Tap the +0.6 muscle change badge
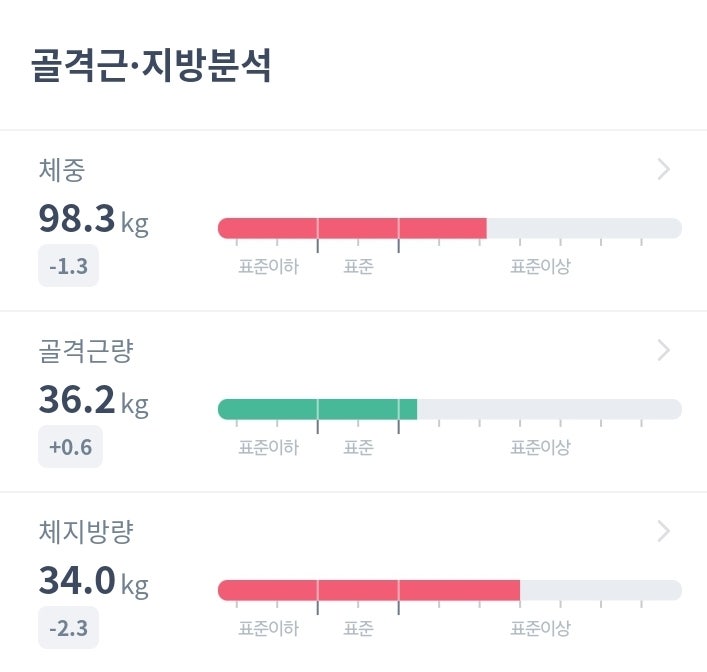 click(x=70, y=447)
